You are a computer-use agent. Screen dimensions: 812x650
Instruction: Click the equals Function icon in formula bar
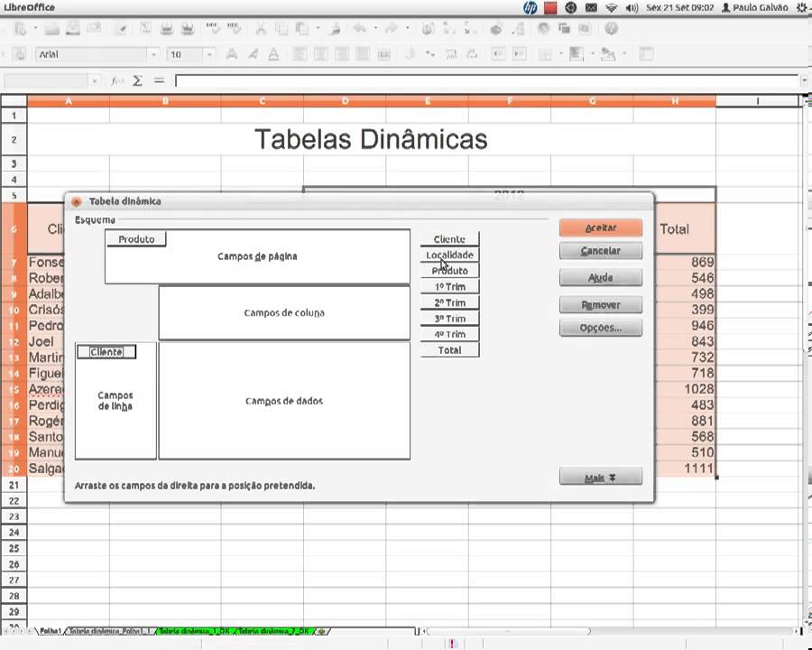click(159, 81)
